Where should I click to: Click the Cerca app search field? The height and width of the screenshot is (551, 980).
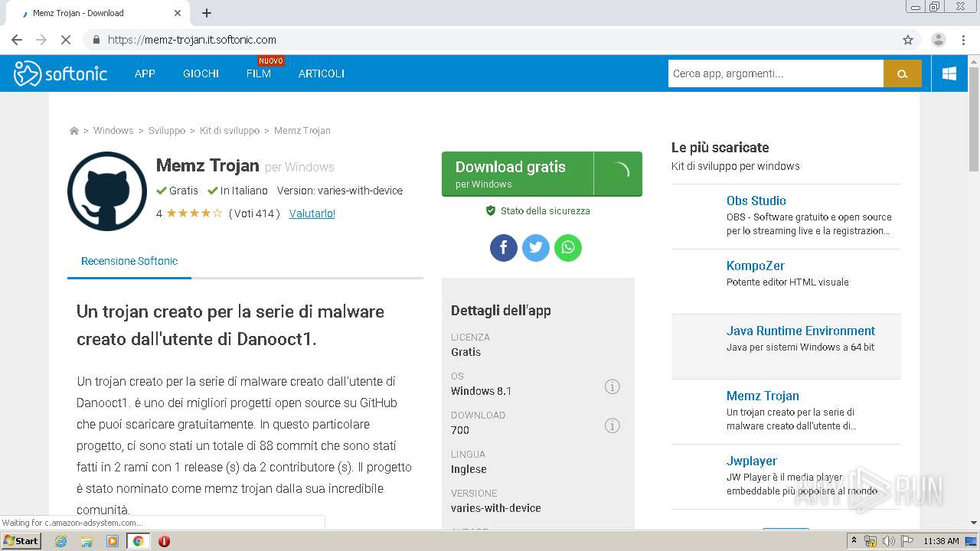coord(776,73)
